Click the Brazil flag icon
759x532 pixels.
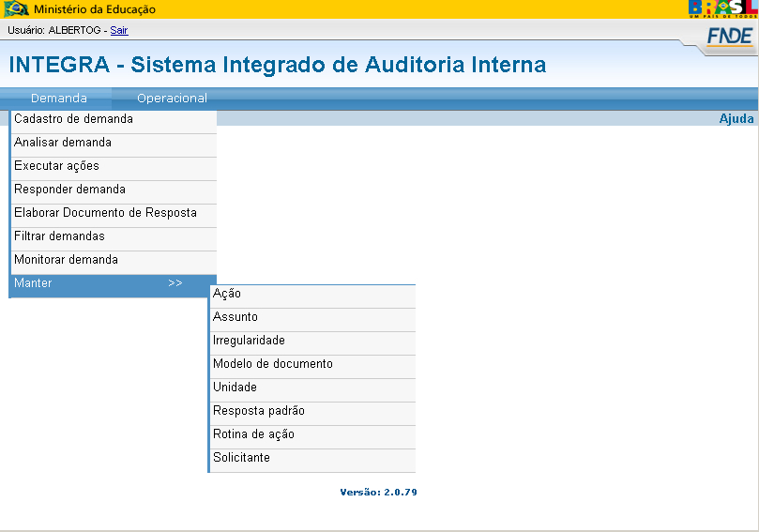[x=17, y=8]
